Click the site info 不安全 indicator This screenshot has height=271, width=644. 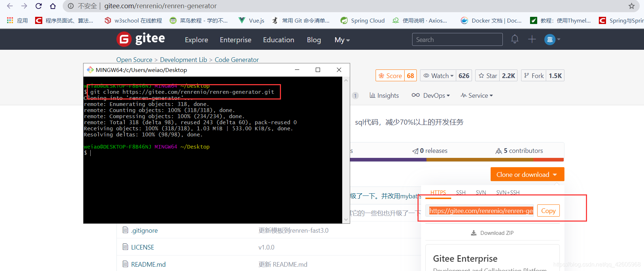[x=83, y=6]
